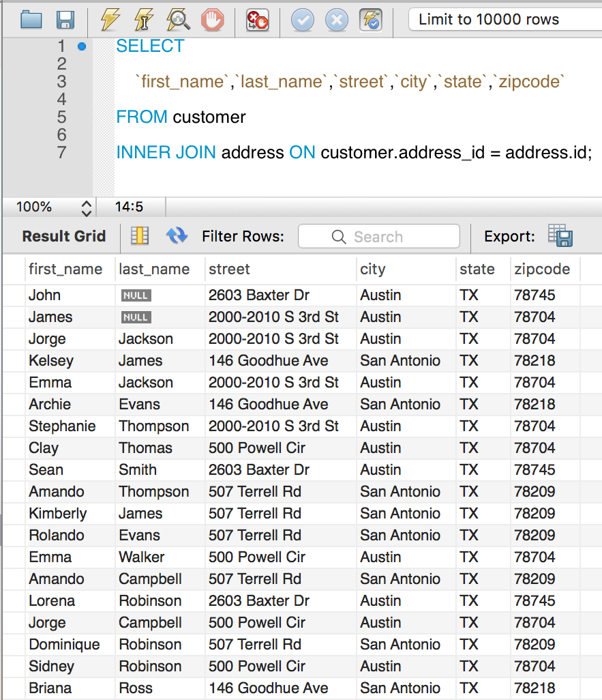
Task: Sort by the city column header
Action: (406, 269)
